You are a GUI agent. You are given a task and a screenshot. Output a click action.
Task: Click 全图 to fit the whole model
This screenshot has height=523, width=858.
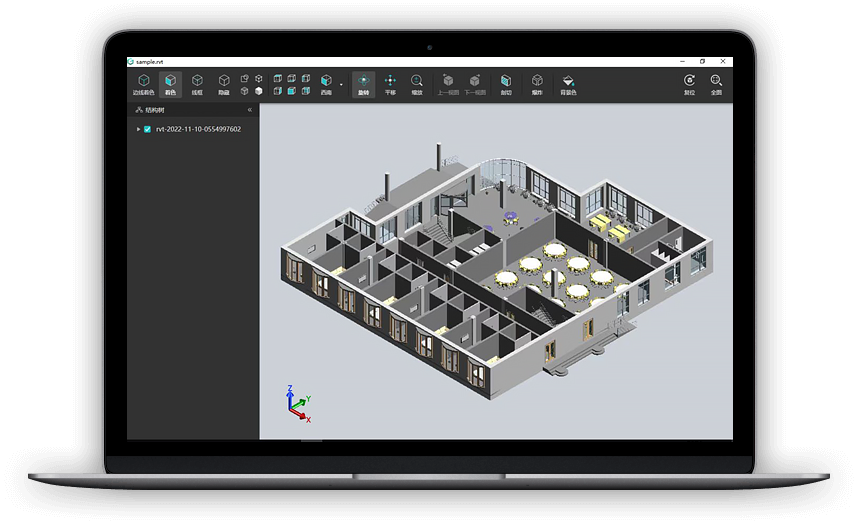click(716, 84)
